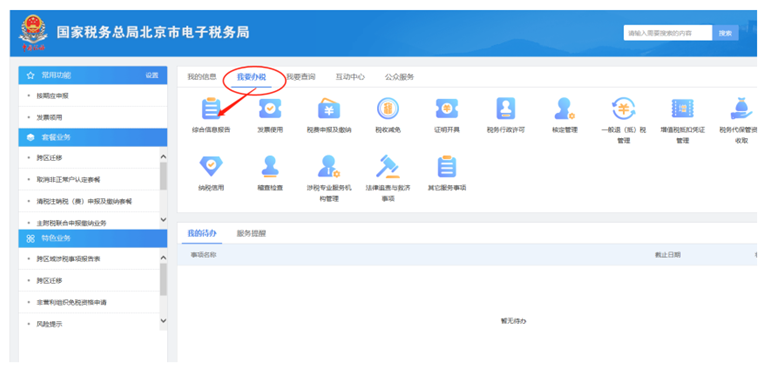Open 核定管理 person-gear icon

564,109
